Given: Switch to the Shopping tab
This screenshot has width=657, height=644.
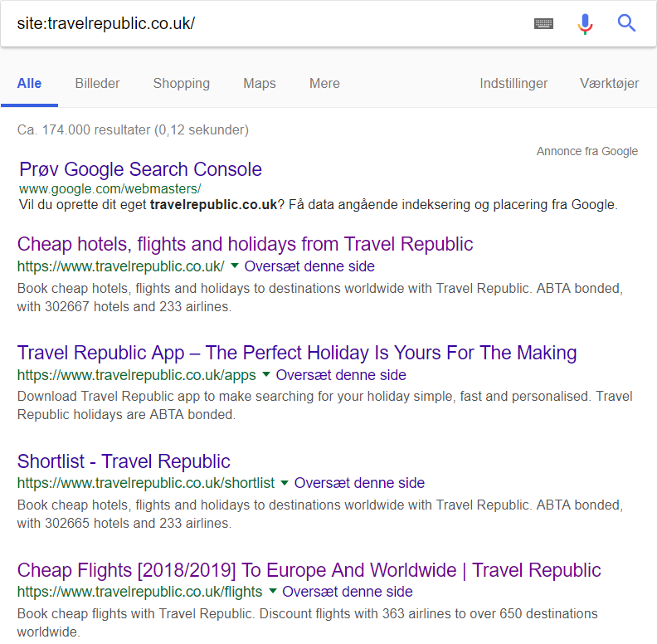Looking at the screenshot, I should point(182,84).
